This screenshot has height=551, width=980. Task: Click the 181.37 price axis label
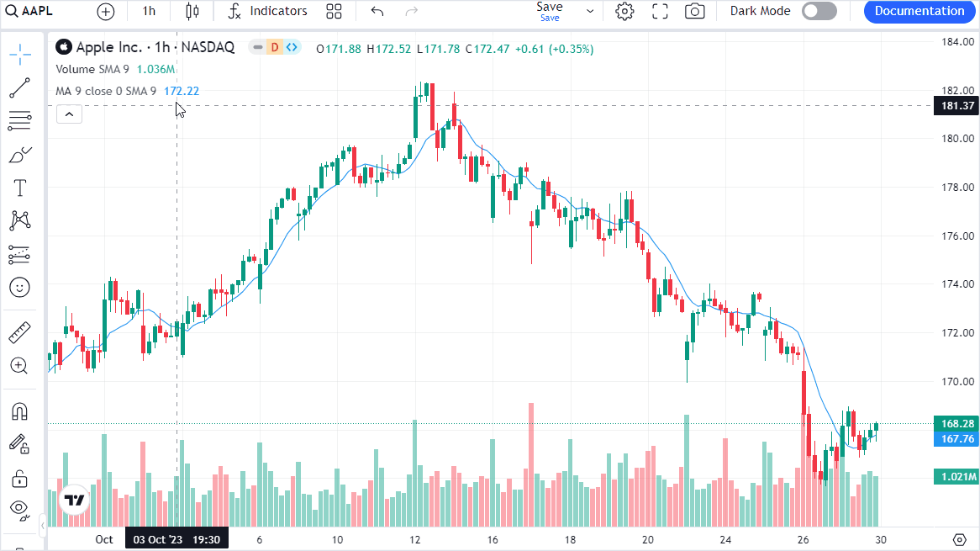pyautogui.click(x=957, y=106)
